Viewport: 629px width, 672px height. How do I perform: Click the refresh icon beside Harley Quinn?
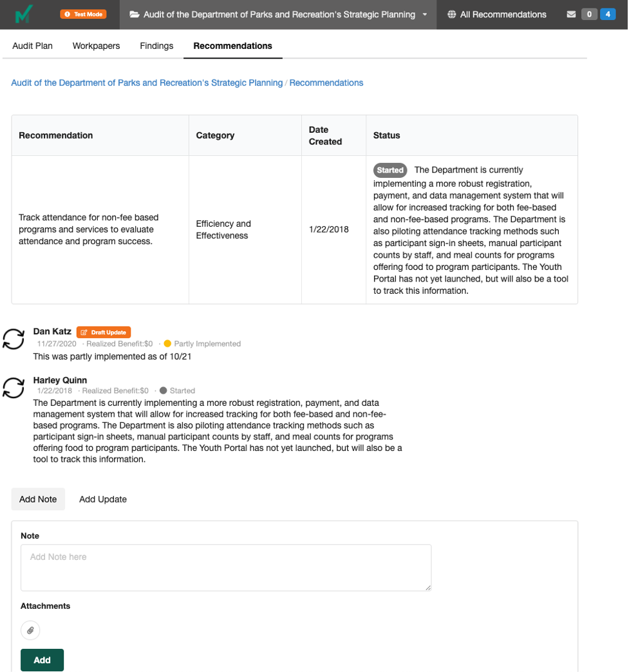tap(14, 388)
